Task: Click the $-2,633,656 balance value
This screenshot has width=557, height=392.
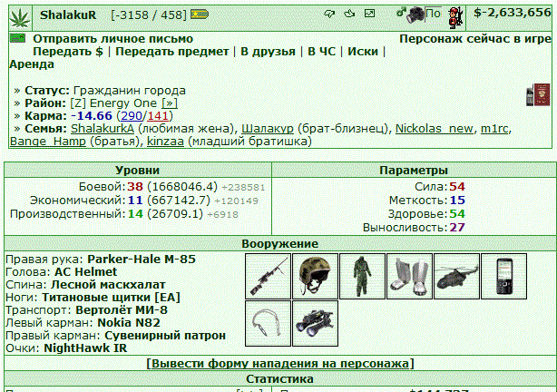Action: coord(512,13)
